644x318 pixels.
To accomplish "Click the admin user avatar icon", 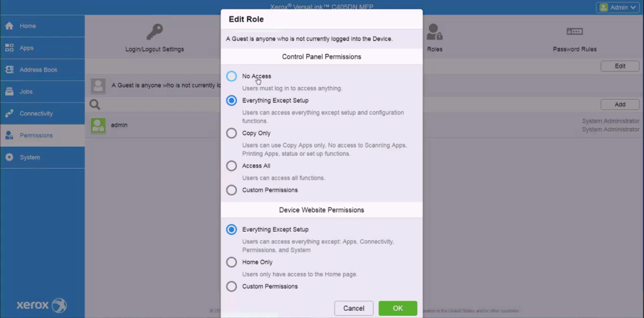I will [x=98, y=126].
